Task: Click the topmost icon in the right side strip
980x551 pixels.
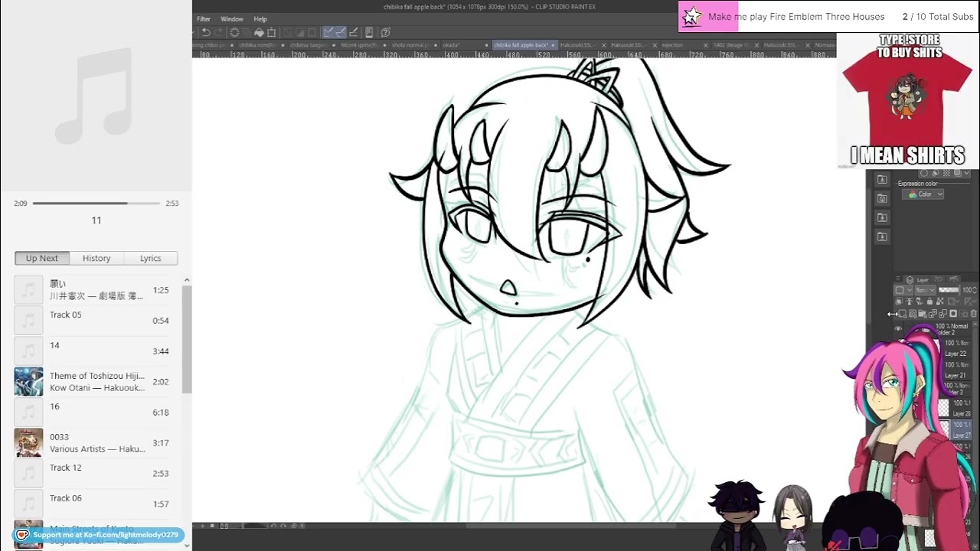Action: click(x=882, y=179)
